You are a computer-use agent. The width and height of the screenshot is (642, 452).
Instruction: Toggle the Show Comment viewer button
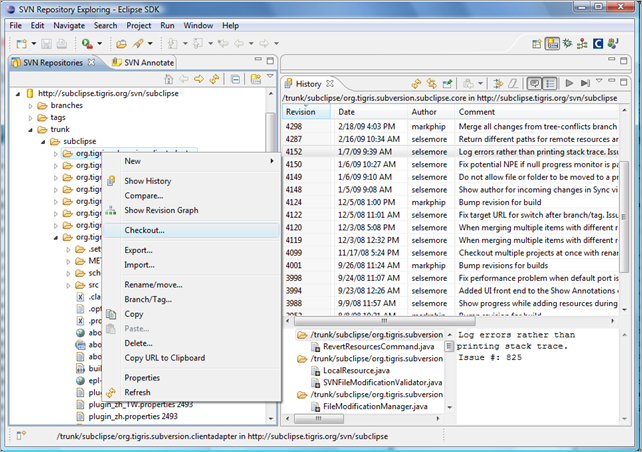pos(534,83)
